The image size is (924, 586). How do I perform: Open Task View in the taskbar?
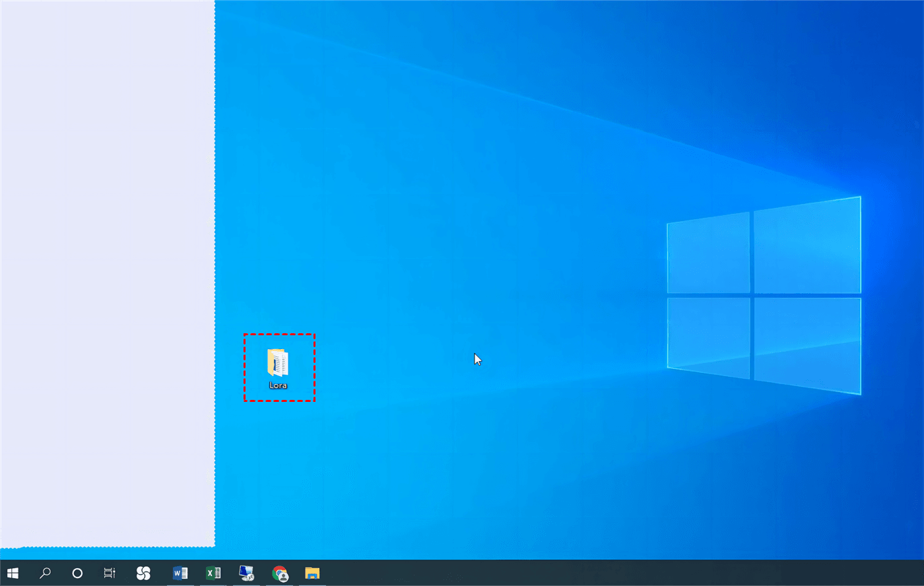point(110,573)
